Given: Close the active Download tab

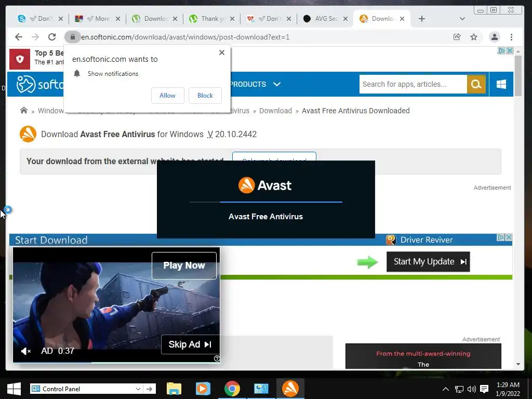Looking at the screenshot, I should pyautogui.click(x=402, y=19).
